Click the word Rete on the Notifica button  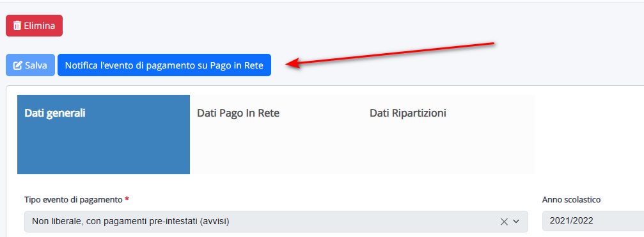pyautogui.click(x=253, y=65)
